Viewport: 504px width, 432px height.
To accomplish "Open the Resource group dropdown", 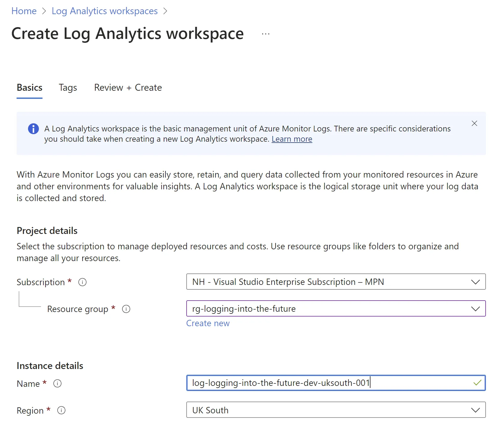I will [x=336, y=308].
